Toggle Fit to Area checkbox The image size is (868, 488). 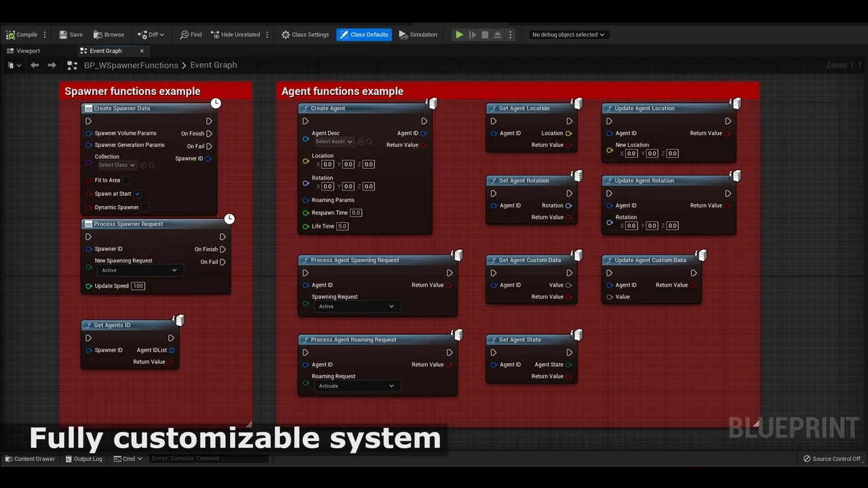pos(126,180)
